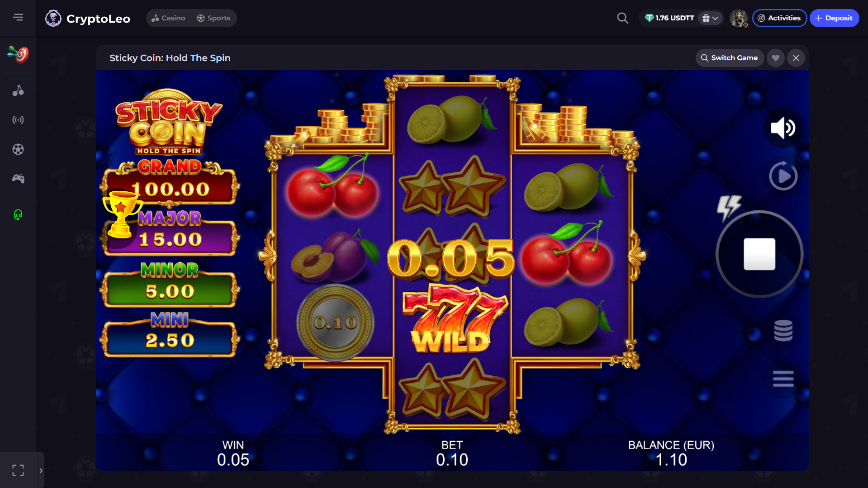The width and height of the screenshot is (868, 488).
Task: Open the Casino tab
Action: (168, 18)
